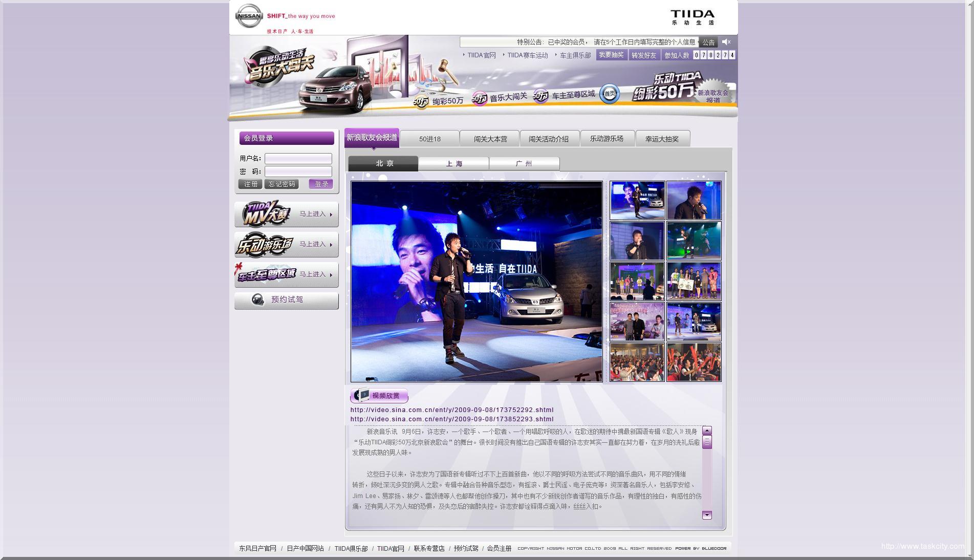Screen dimensions: 974x560
Task: Select the fourth-row left thumbnail
Action: pos(637,321)
